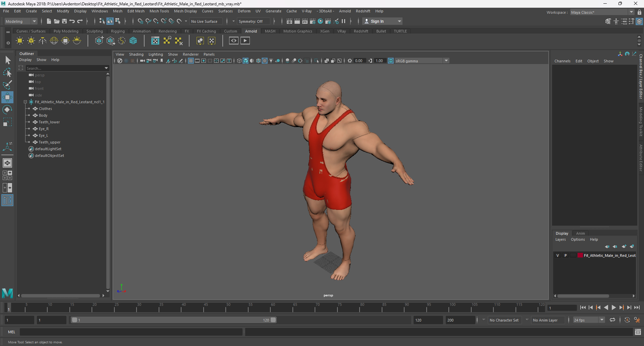This screenshot has height=346, width=644.
Task: Activate the Lasso select tool
Action: (x=7, y=72)
